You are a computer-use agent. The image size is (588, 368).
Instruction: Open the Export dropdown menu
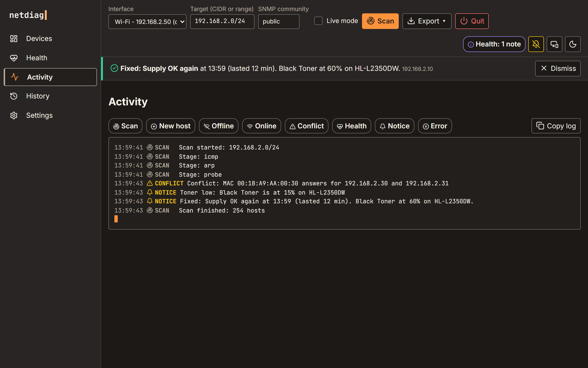coord(427,21)
